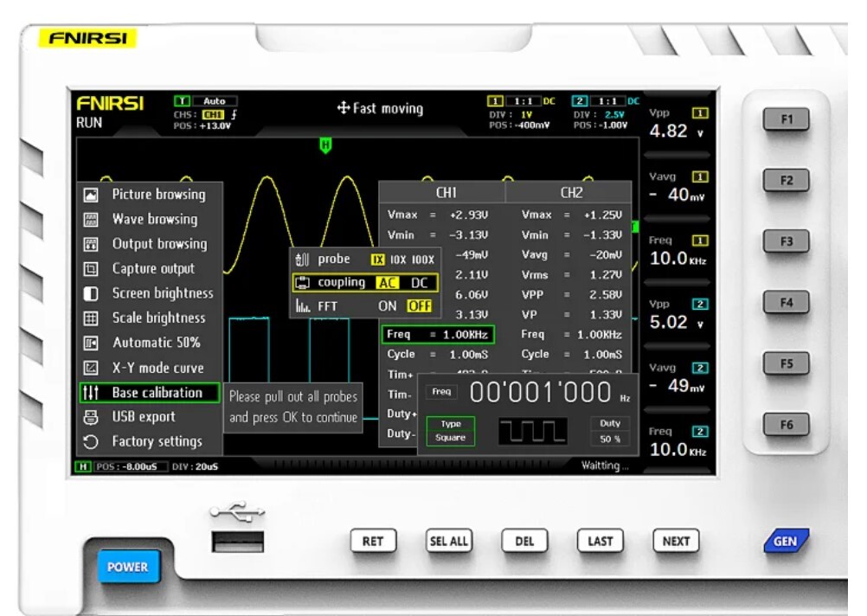This screenshot has height=616, width=867.
Task: Click the trigger rising edge symbol
Action: click(x=234, y=114)
